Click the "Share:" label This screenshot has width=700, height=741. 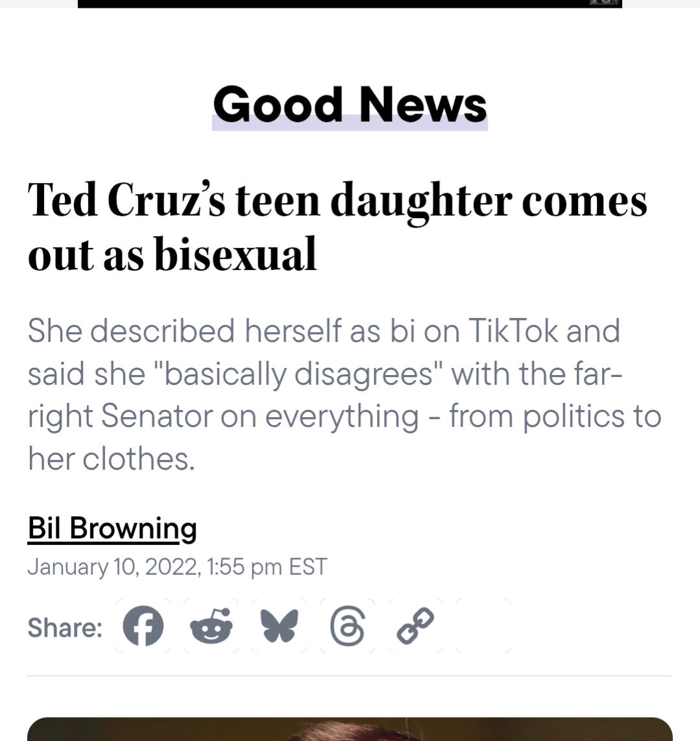tap(65, 628)
